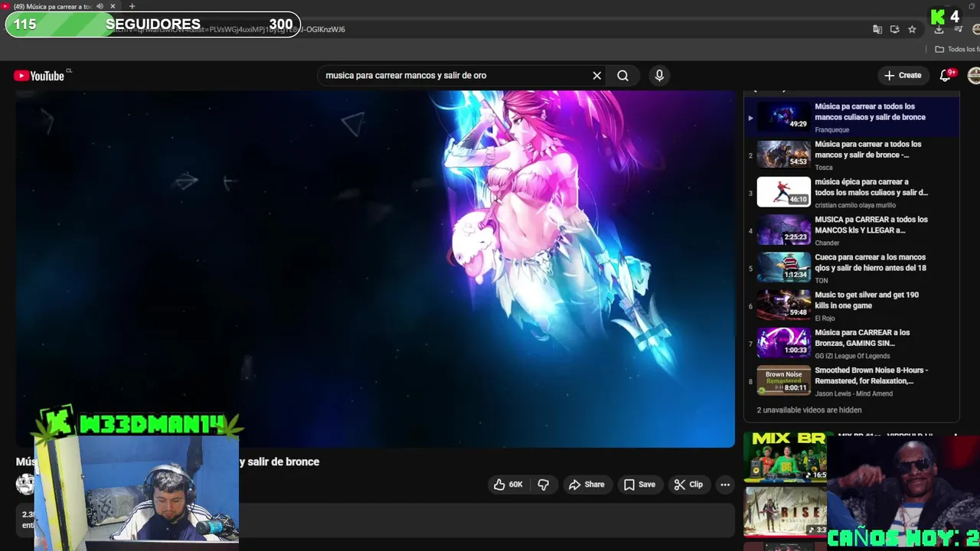Open 'Música pa carrear a todos los mancos culiaos' title

pyautogui.click(x=870, y=112)
